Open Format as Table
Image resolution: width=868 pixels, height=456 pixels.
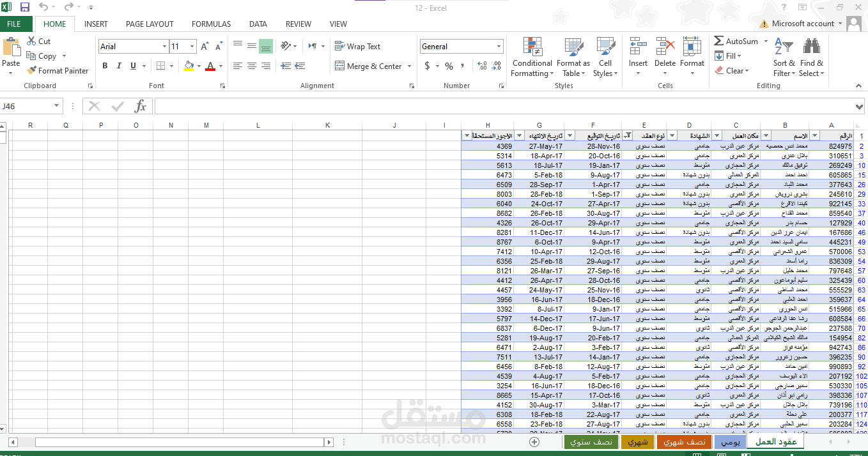(573, 57)
